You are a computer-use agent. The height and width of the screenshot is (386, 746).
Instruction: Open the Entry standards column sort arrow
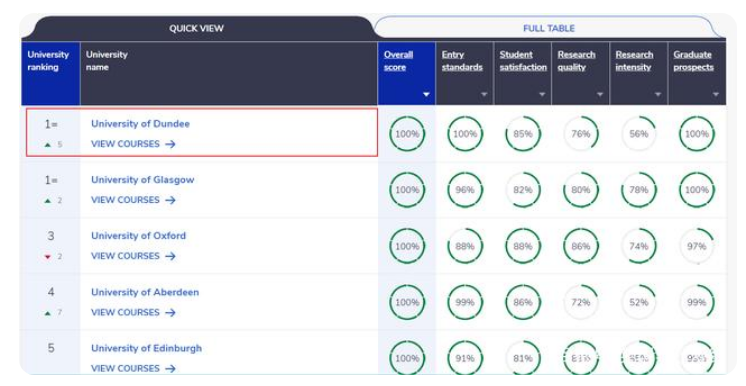(484, 94)
